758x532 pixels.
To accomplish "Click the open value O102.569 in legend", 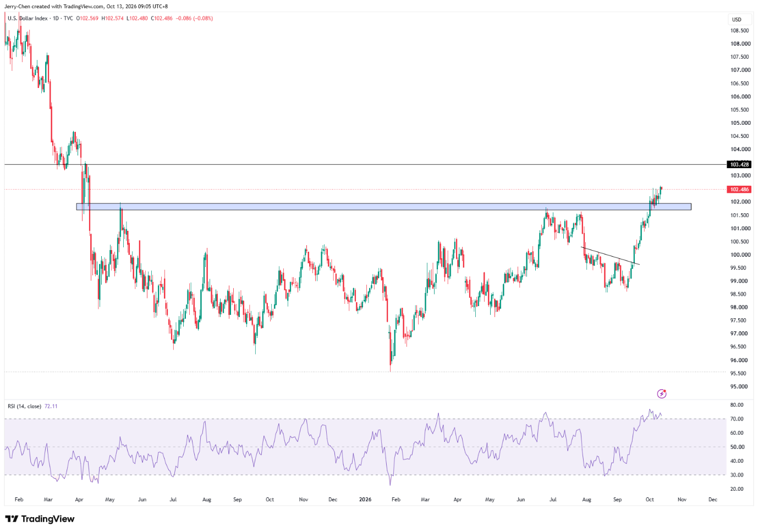I will pyautogui.click(x=87, y=18).
